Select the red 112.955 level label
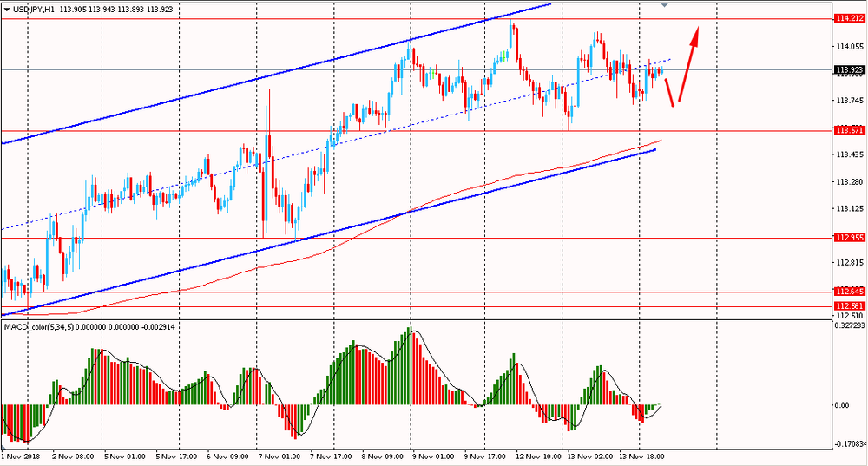This screenshot has width=868, height=466. pyautogui.click(x=850, y=238)
